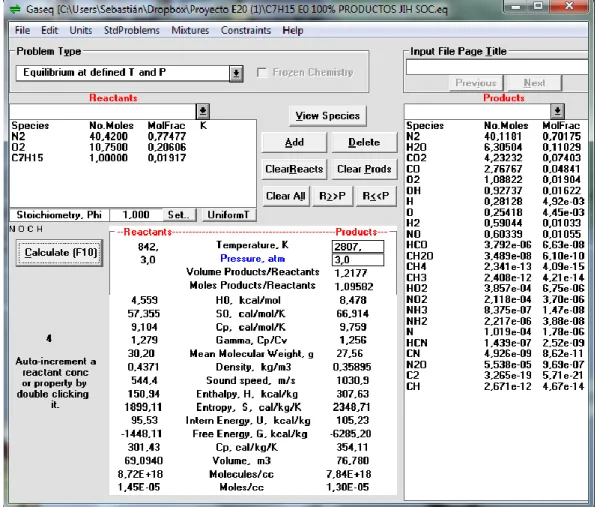597x507 pixels.
Task: Click products Sound speed value 1030,9
Action: click(352, 380)
